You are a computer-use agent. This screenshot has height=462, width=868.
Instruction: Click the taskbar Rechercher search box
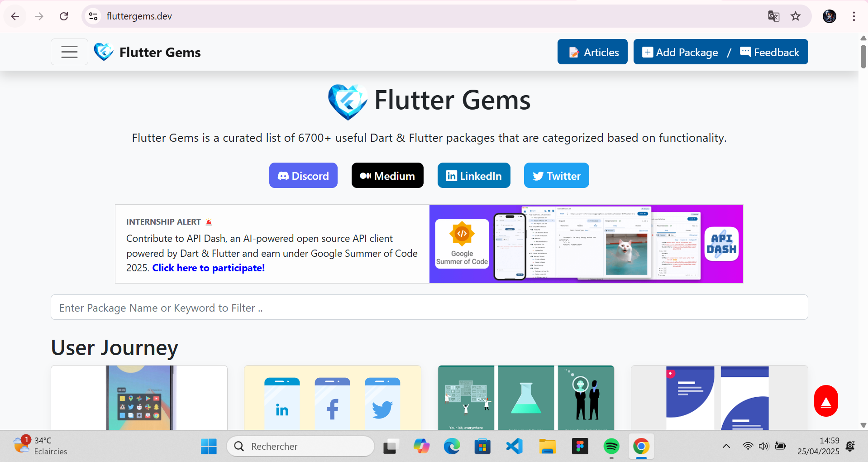click(300, 447)
